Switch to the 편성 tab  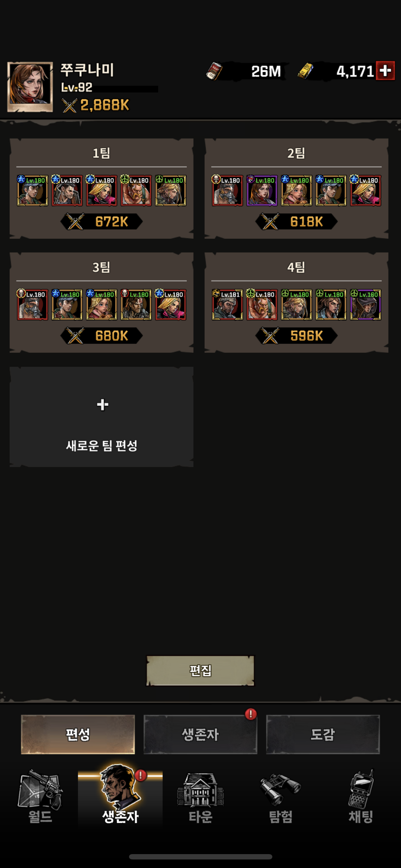[x=78, y=734]
